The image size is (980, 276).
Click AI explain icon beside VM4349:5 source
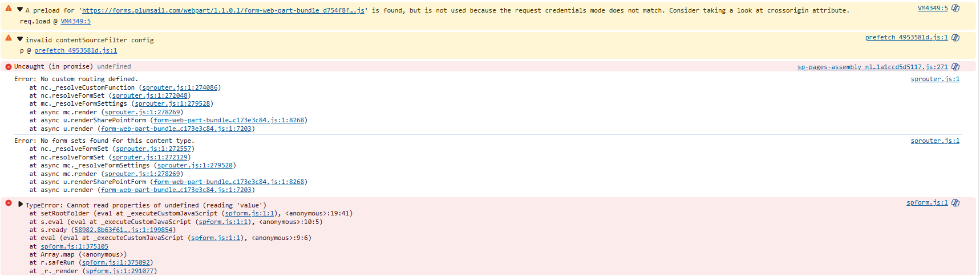click(955, 9)
